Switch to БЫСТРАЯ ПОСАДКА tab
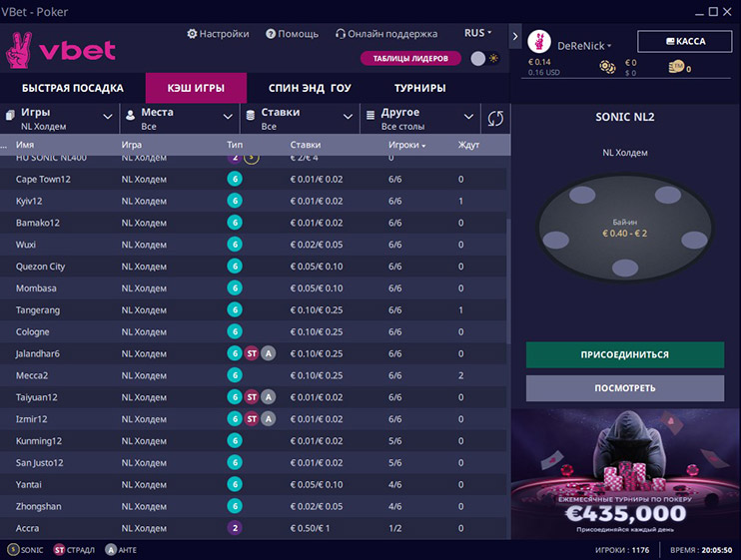 (x=73, y=88)
